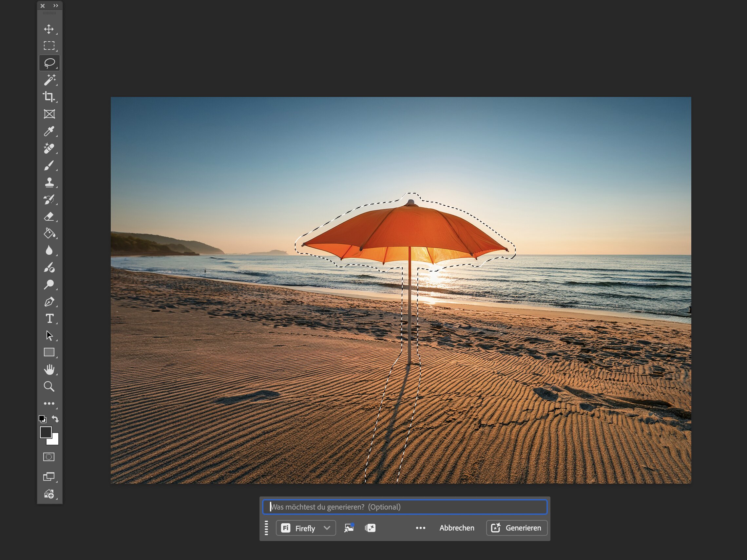Image resolution: width=747 pixels, height=560 pixels.
Task: Open the white background color swatch
Action: pyautogui.click(x=55, y=441)
